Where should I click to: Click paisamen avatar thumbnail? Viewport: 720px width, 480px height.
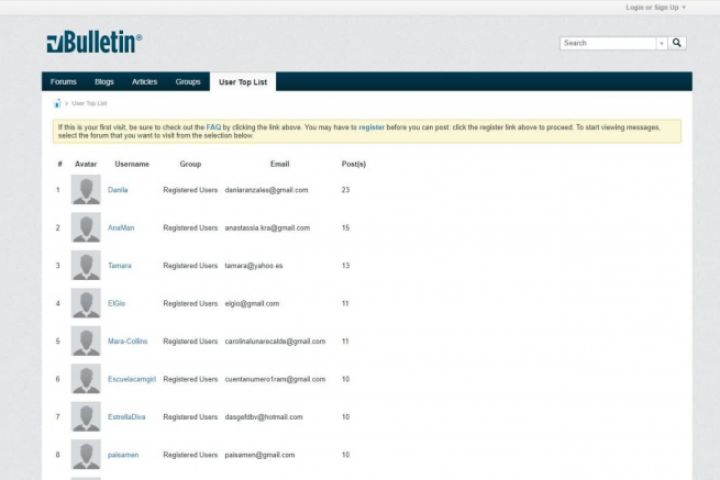tap(86, 454)
